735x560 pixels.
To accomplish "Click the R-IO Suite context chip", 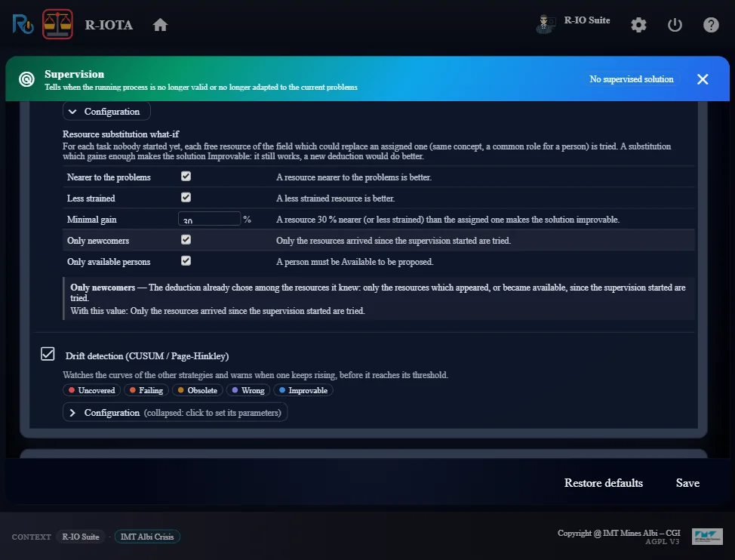I will click(81, 537).
